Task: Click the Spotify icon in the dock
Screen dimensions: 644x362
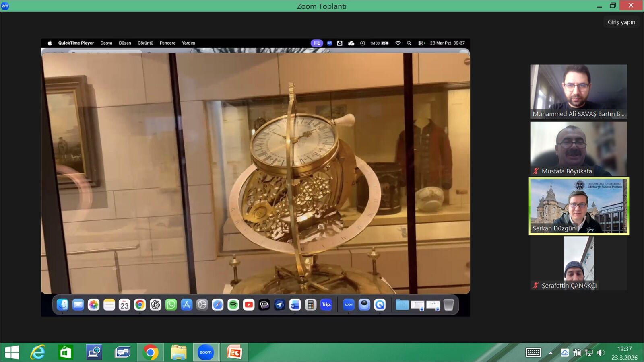Action: (x=233, y=305)
